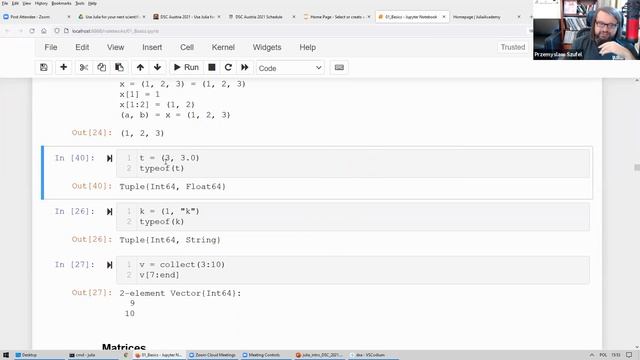Click the In [40] prompt label
The image size is (640, 360).
click(75, 158)
